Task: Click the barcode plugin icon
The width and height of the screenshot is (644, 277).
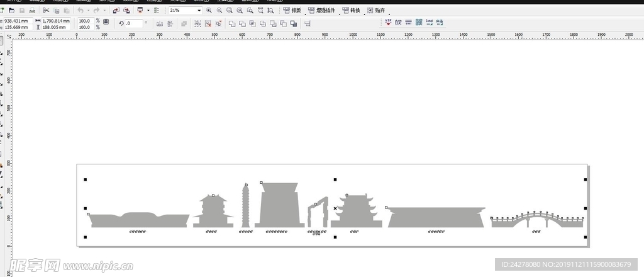Action: 409,22
